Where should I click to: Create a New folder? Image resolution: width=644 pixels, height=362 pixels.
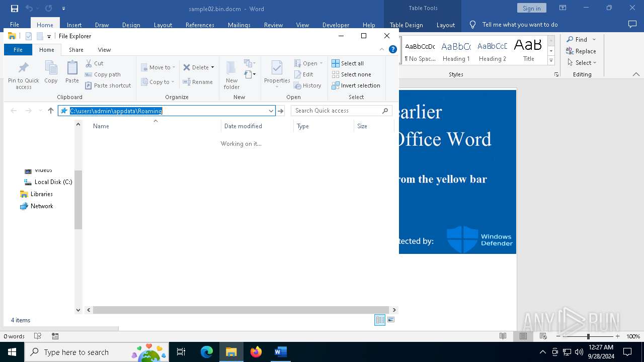coord(231,75)
